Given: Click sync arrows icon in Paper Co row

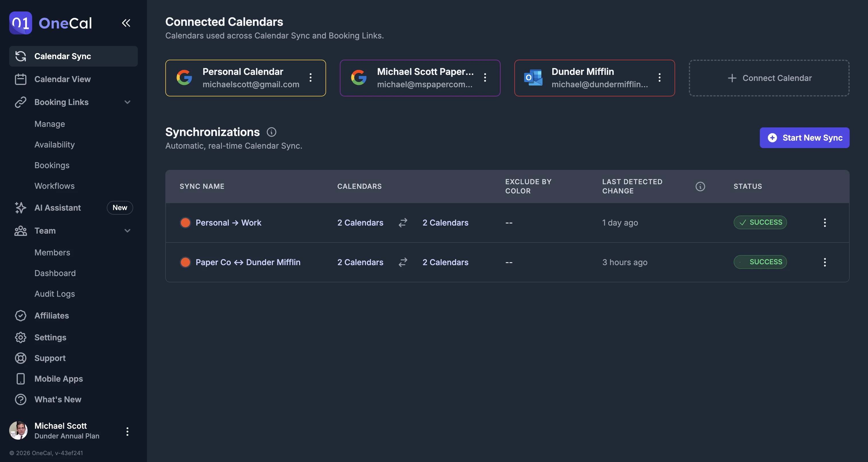Looking at the screenshot, I should click(403, 262).
